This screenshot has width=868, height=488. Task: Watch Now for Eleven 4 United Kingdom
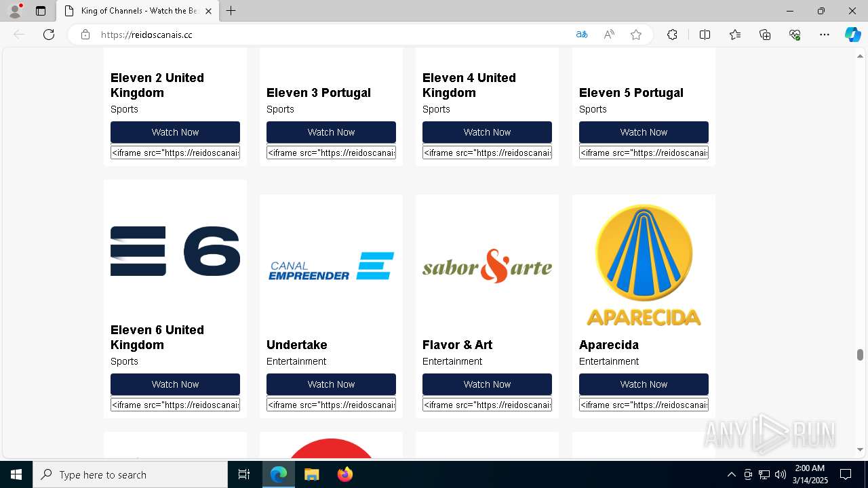(487, 132)
